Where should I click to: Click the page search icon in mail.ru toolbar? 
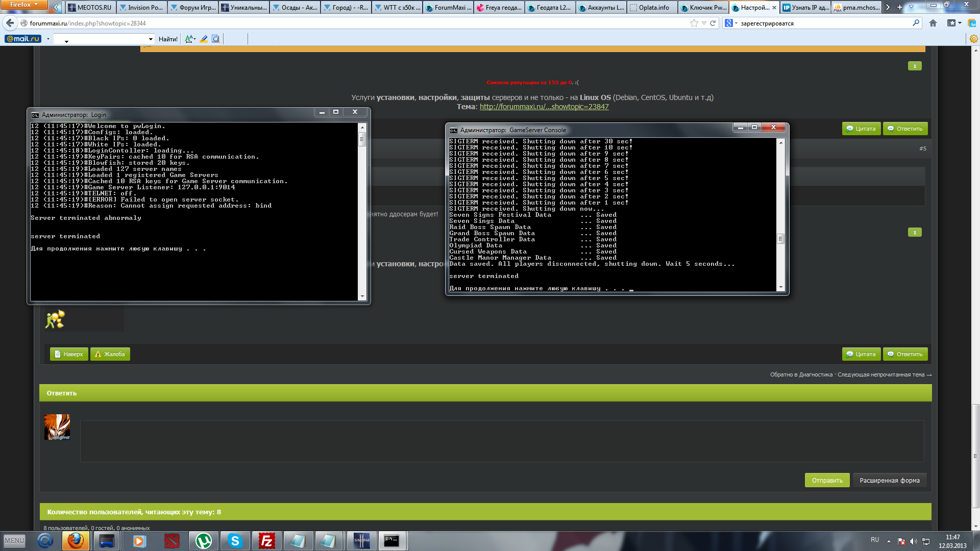(x=215, y=39)
